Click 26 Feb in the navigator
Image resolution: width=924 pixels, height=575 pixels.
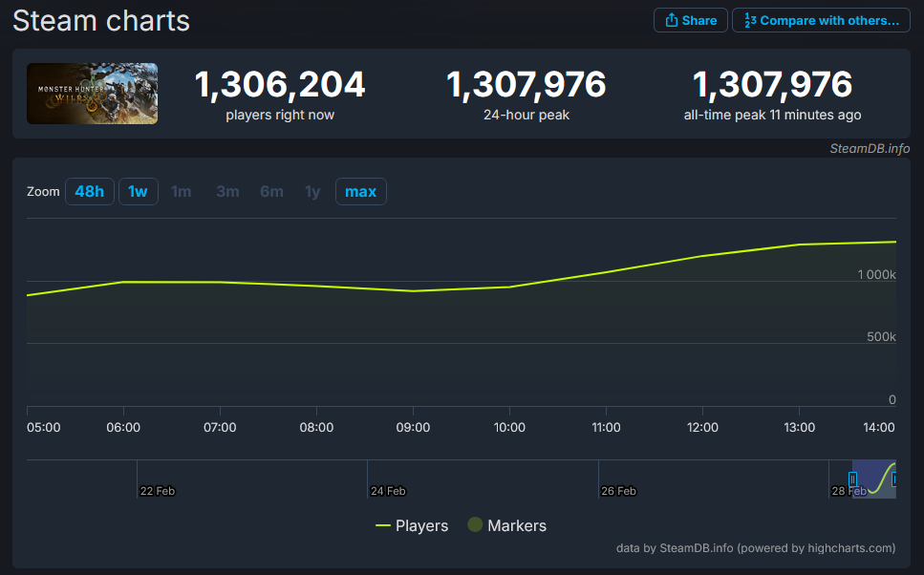pyautogui.click(x=618, y=491)
